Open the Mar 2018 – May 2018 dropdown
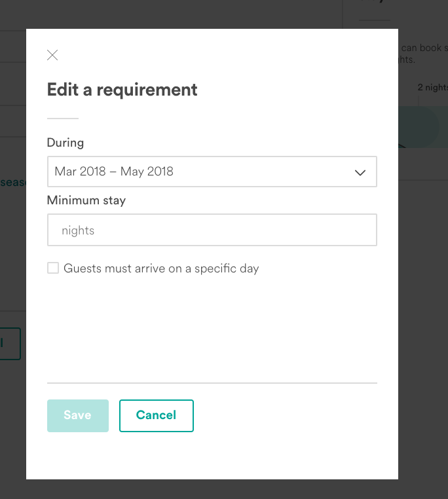Screen dimensions: 448x499 [x=196, y=172]
